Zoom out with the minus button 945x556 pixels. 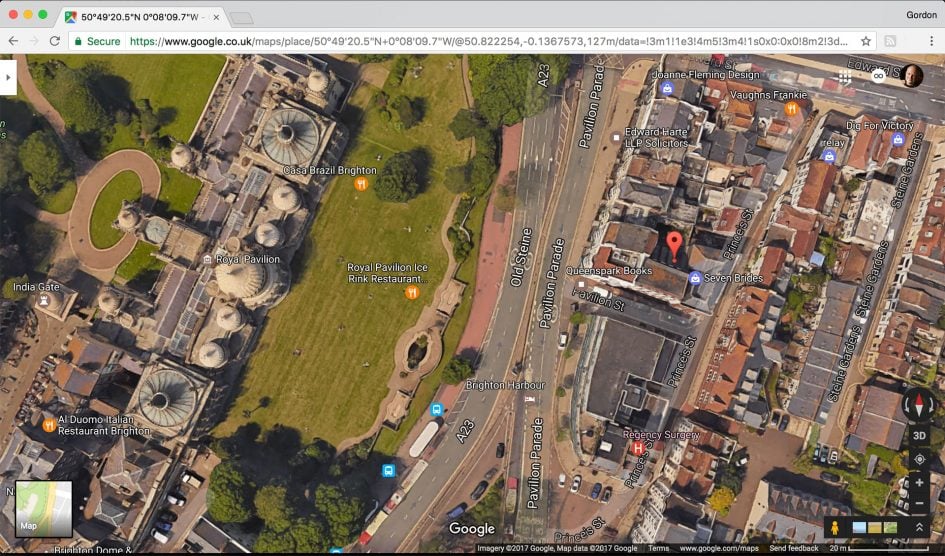[919, 503]
